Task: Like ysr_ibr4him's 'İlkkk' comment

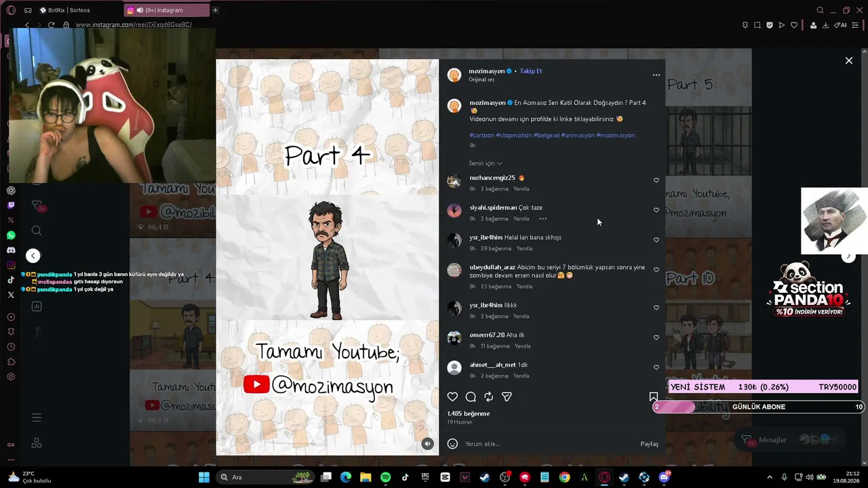Action: tap(656, 308)
